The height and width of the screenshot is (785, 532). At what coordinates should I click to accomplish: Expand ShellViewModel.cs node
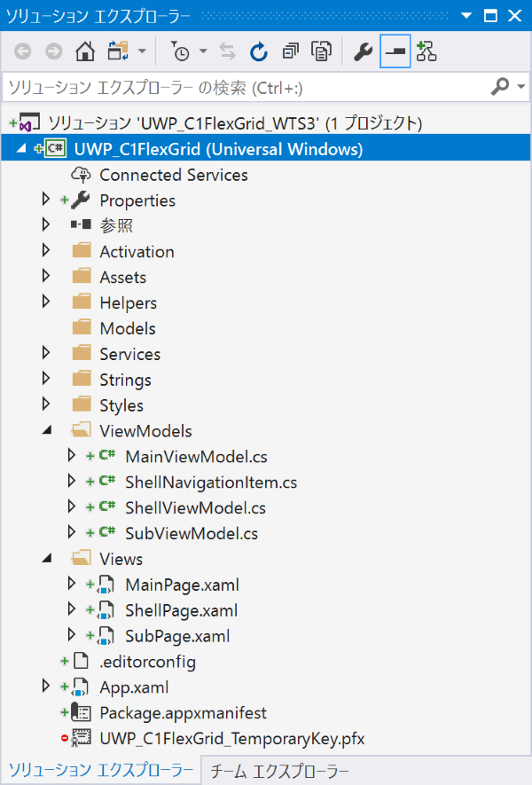click(x=71, y=506)
